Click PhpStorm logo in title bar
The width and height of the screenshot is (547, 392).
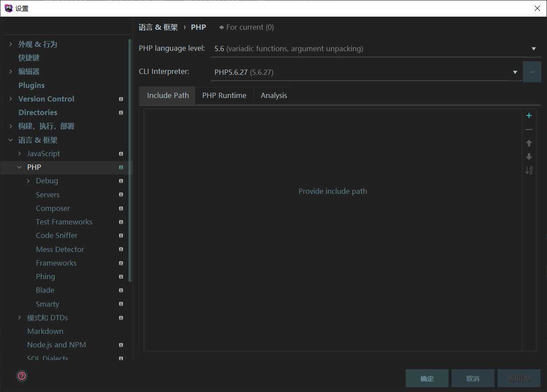[x=8, y=8]
